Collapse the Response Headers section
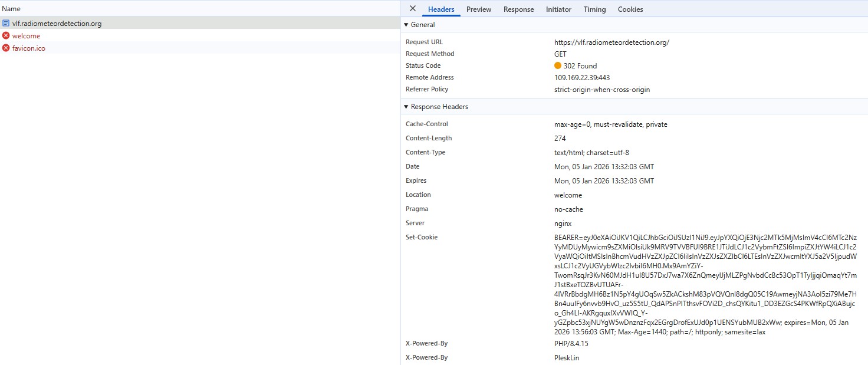This screenshot has height=365, width=868. [406, 107]
